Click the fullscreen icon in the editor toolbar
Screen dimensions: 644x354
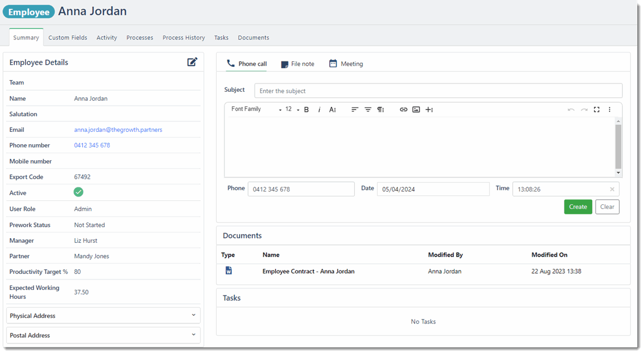click(x=597, y=109)
